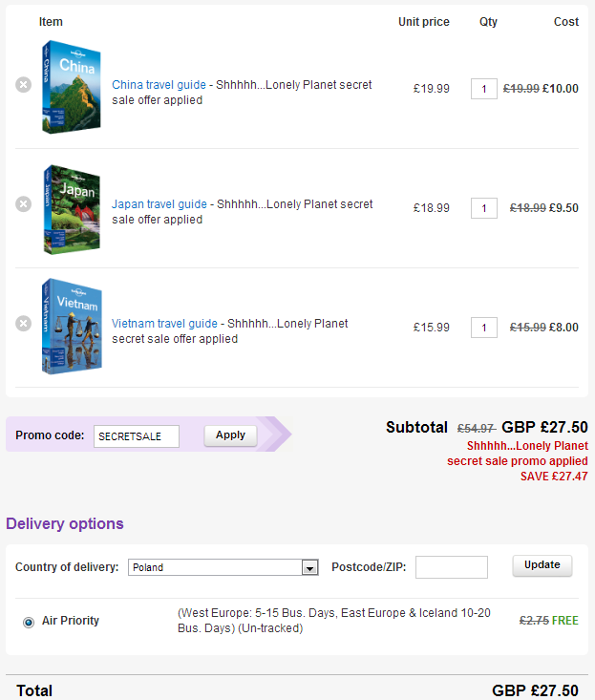Open the Vietnam travel guide link
The image size is (595, 700).
(164, 324)
